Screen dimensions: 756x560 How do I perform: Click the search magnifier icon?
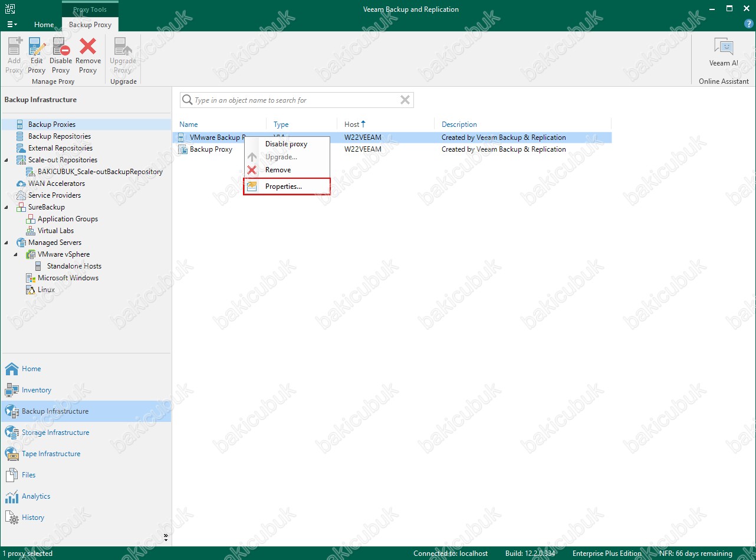187,100
